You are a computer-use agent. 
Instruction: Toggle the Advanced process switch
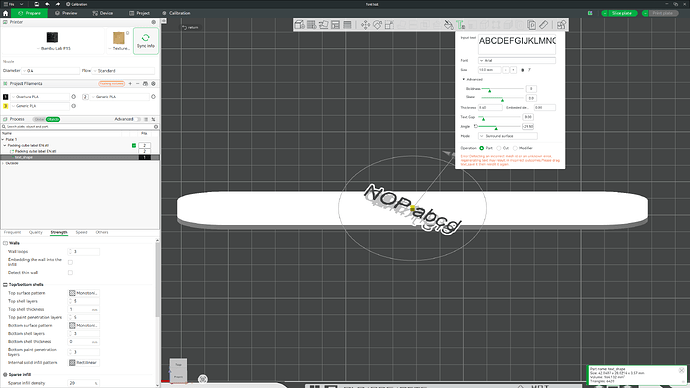[138, 119]
